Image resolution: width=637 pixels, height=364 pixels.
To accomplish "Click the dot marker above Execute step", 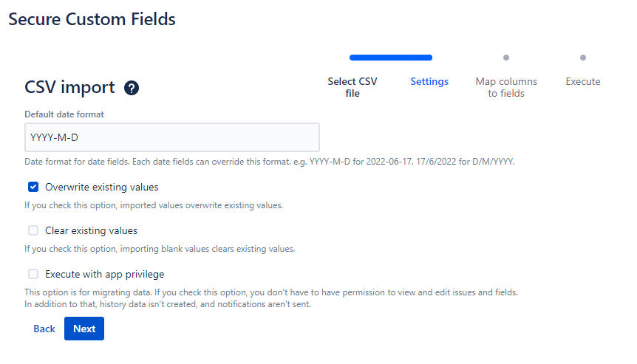I will [x=583, y=58].
